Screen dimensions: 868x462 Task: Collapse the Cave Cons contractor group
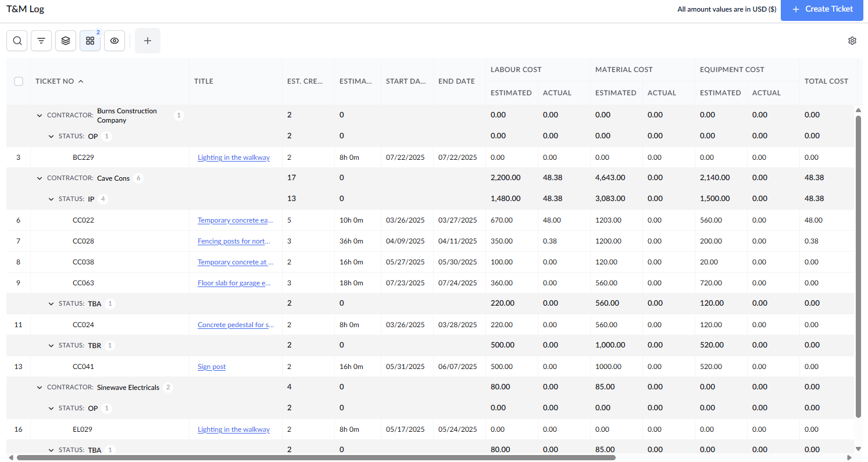click(40, 178)
